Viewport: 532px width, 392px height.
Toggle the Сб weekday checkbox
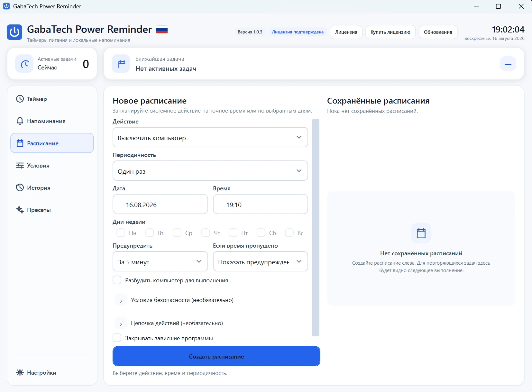261,232
